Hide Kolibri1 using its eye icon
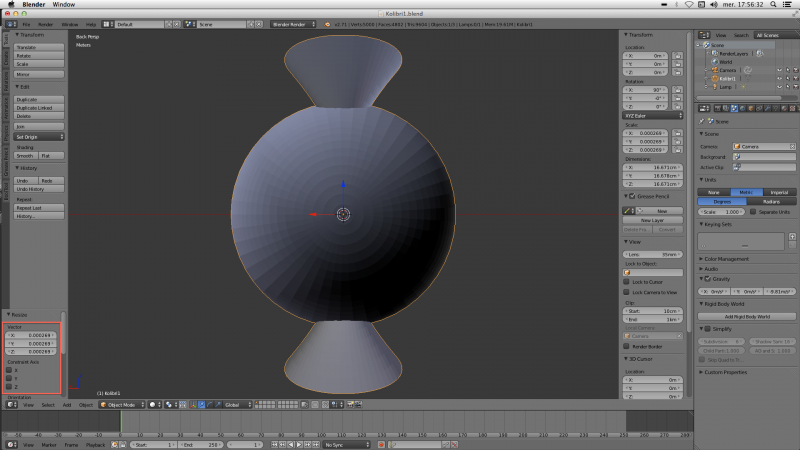 [779, 79]
